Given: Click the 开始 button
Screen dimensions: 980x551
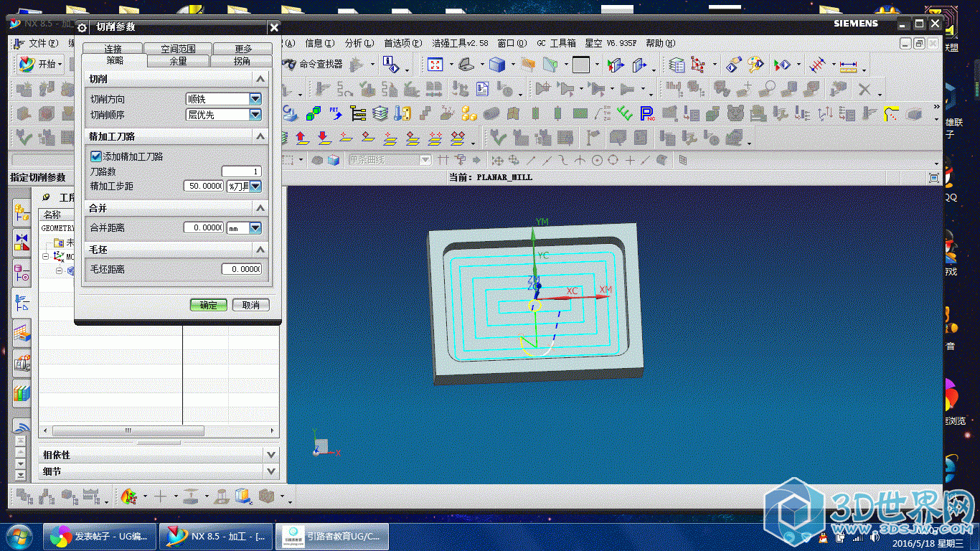Looking at the screenshot, I should coord(39,64).
